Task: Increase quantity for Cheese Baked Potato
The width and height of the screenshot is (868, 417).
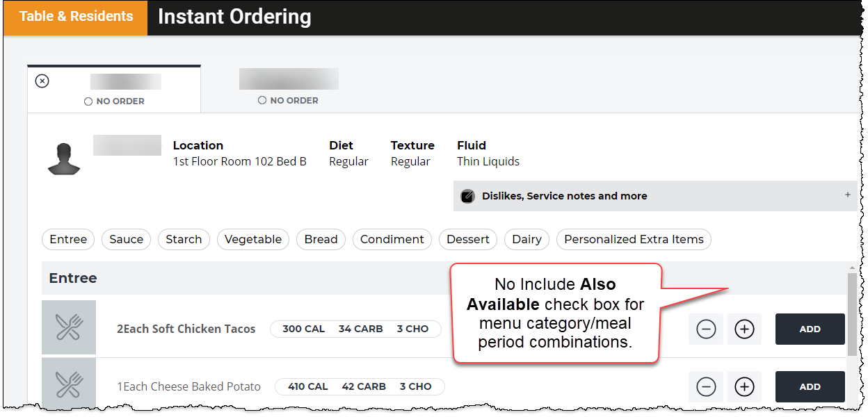Action: tap(744, 387)
